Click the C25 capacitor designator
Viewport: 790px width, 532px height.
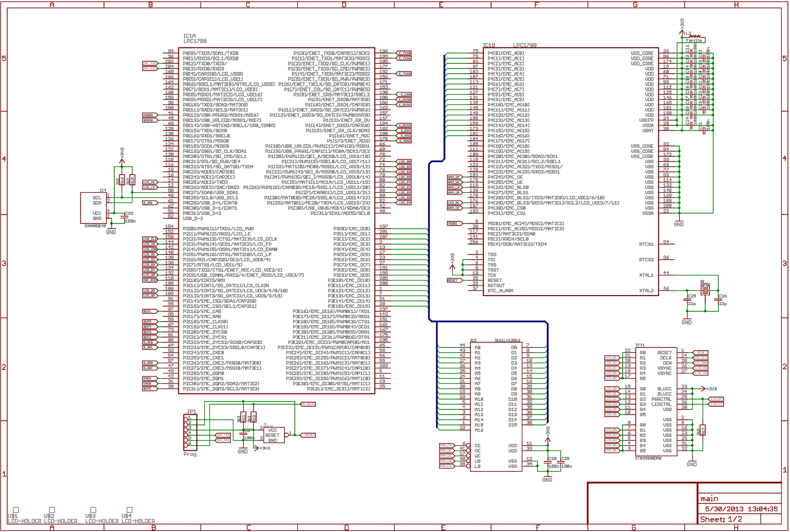point(692,296)
